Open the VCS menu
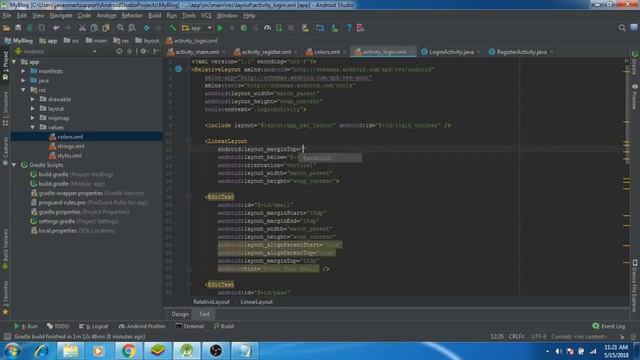The height and width of the screenshot is (360, 640). (206, 16)
